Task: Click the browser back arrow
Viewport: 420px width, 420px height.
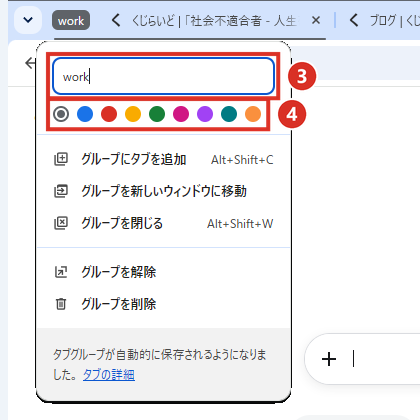Action: 31,63
